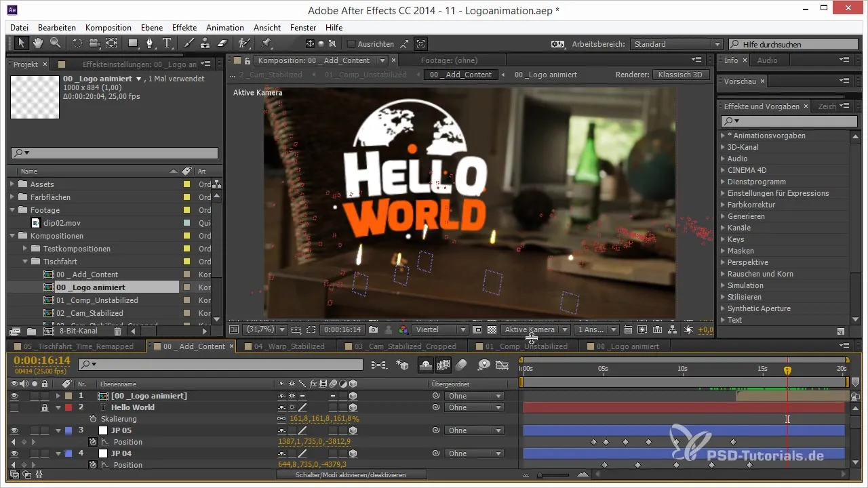
Task: Expand the Farbkorrektur effects category
Action: [722, 205]
